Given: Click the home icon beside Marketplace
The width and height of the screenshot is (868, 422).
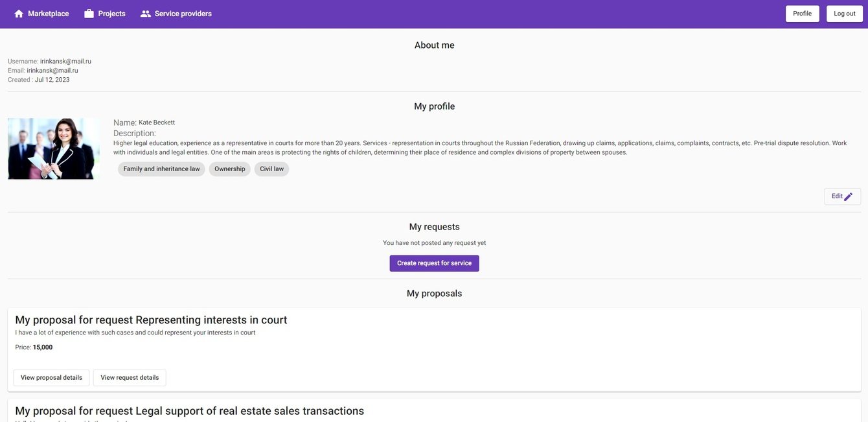Looking at the screenshot, I should tap(19, 14).
